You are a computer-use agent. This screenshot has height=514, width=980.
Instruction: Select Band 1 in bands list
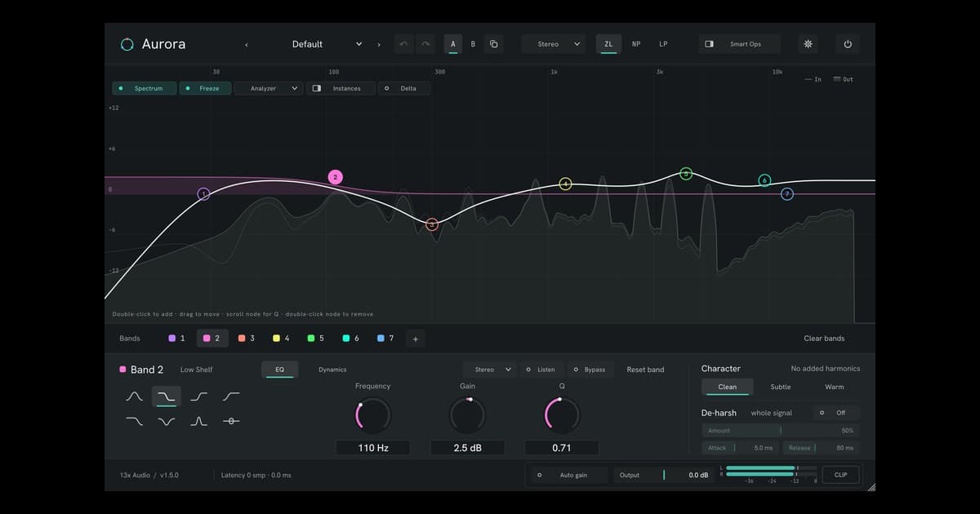(176, 339)
